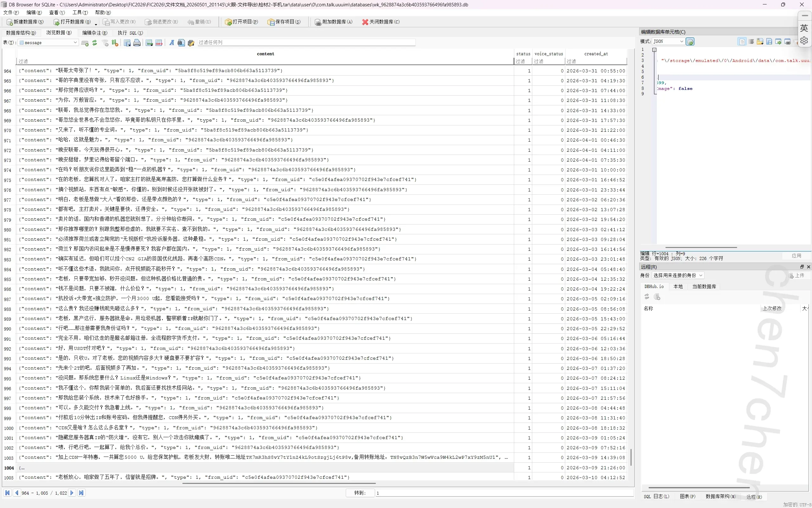Image resolution: width=812 pixels, height=508 pixels.
Task: Open the 帮助 (Help) menu
Action: coord(103,12)
